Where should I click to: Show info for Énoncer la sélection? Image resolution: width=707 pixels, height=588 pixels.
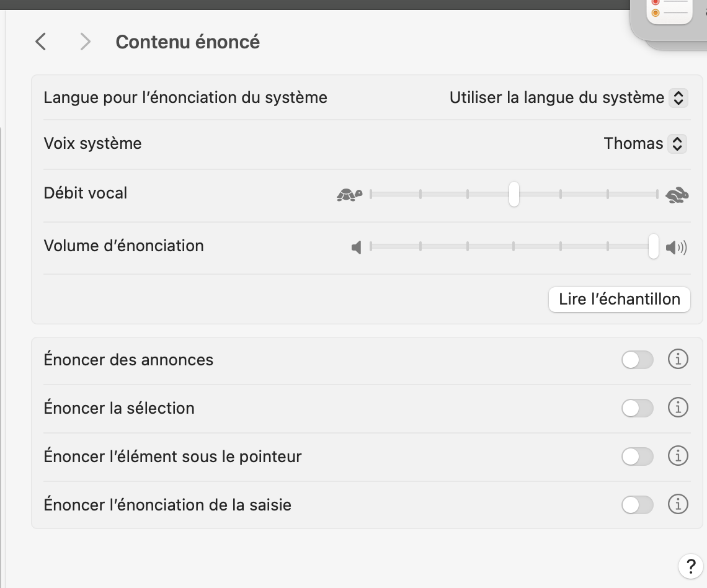[x=678, y=408]
